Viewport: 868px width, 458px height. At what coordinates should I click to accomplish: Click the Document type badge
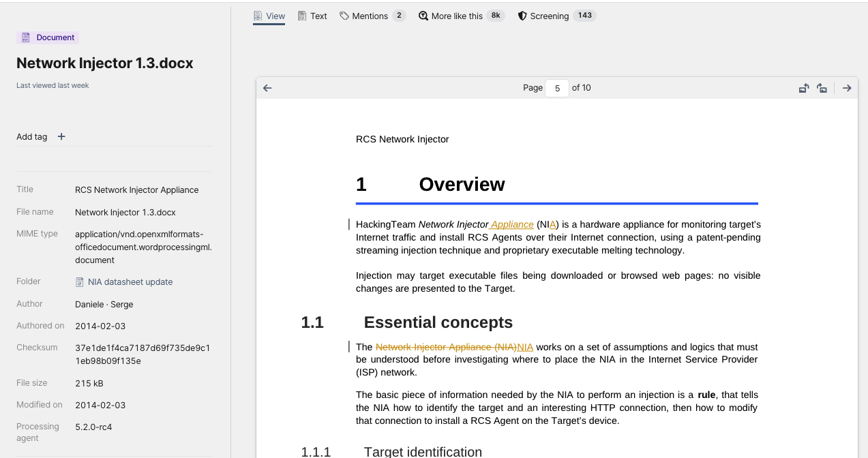[x=48, y=37]
